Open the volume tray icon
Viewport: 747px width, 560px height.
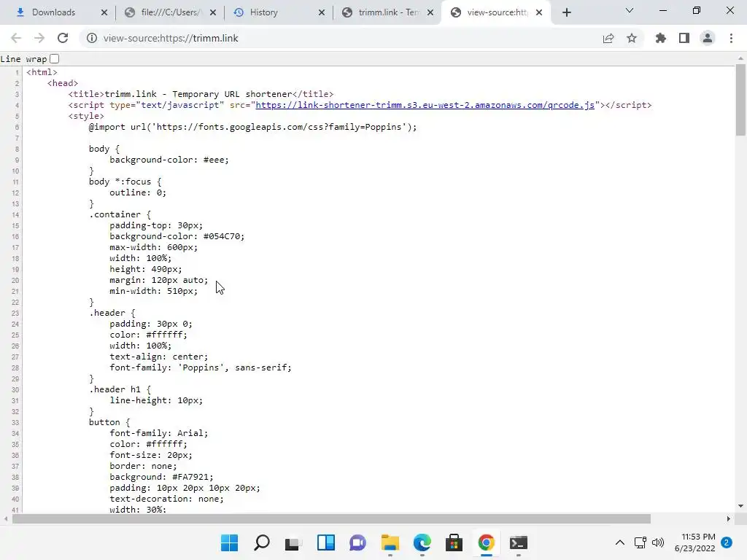point(658,542)
